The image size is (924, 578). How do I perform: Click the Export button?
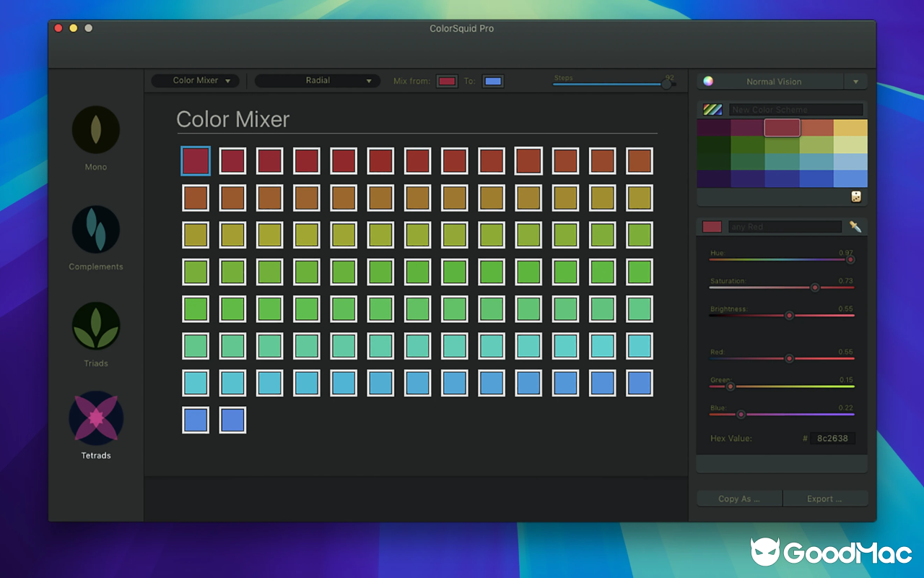coord(825,498)
